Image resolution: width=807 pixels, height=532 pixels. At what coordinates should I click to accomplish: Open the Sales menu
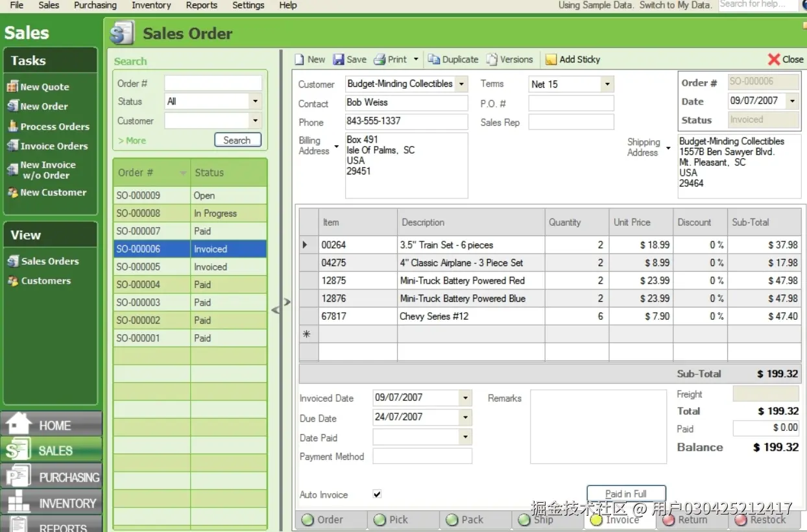point(49,5)
